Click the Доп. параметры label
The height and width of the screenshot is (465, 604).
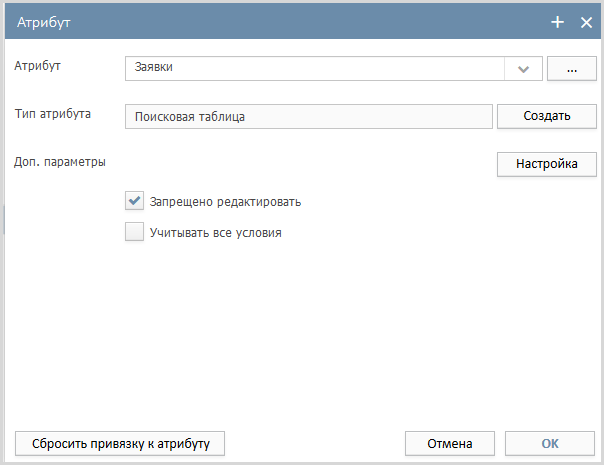pyautogui.click(x=60, y=162)
